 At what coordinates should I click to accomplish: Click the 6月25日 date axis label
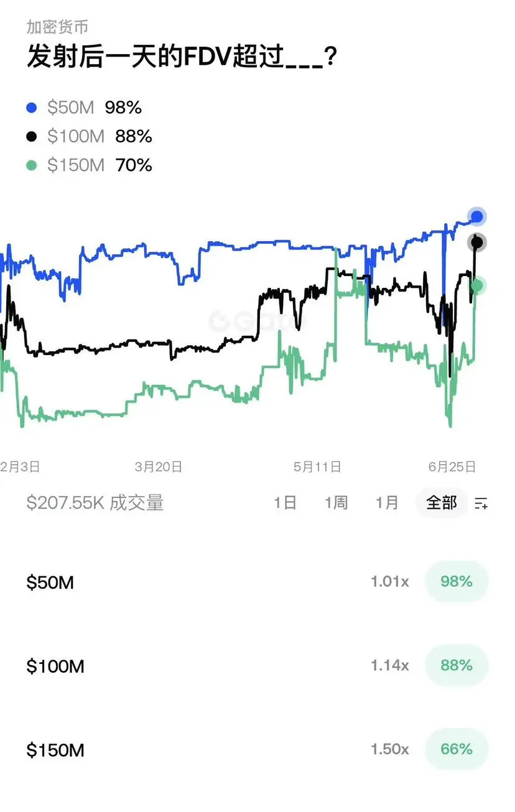(x=452, y=467)
